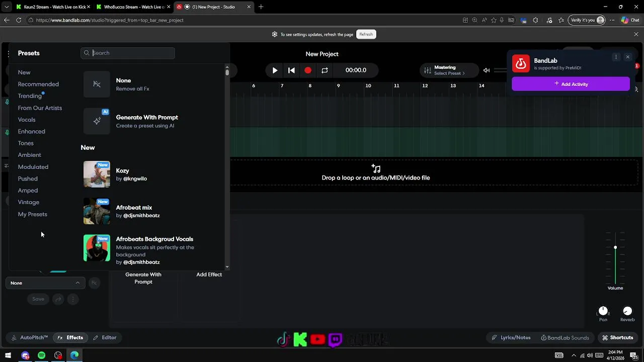Click timeline ruler marker at bar 9
Image resolution: width=644 pixels, height=362 pixels.
coord(338,85)
